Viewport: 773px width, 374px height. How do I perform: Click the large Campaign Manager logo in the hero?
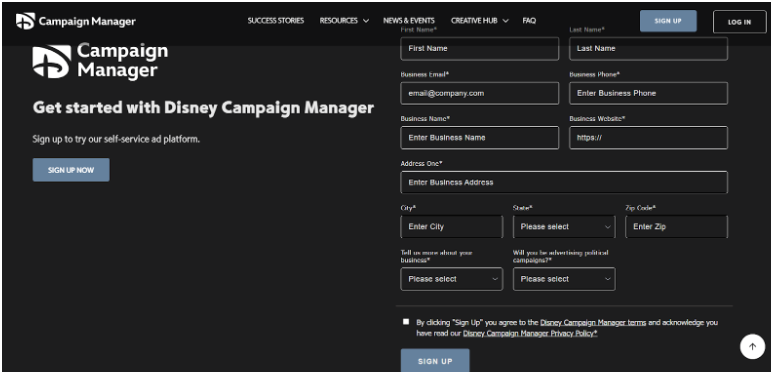click(x=100, y=61)
